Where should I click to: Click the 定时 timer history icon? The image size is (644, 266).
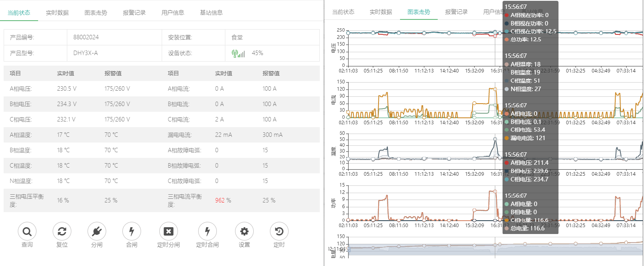point(279,232)
